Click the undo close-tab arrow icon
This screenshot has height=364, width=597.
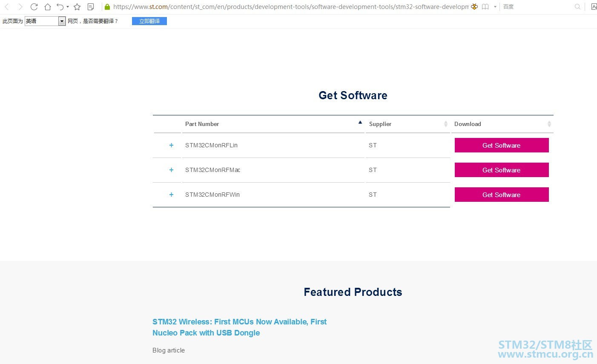[x=60, y=7]
